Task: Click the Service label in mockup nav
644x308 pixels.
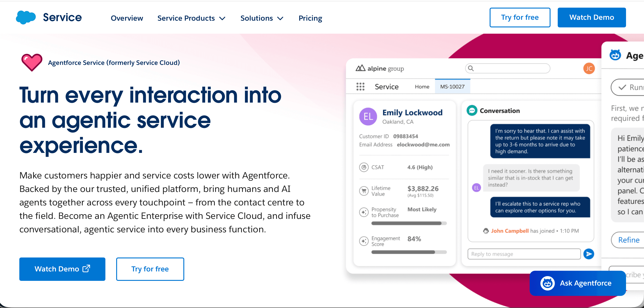Action: pyautogui.click(x=386, y=87)
